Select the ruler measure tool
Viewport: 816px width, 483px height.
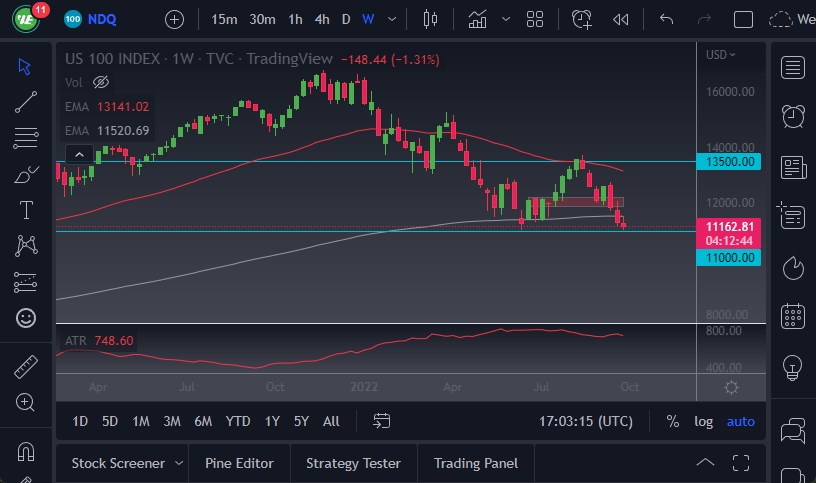26,367
